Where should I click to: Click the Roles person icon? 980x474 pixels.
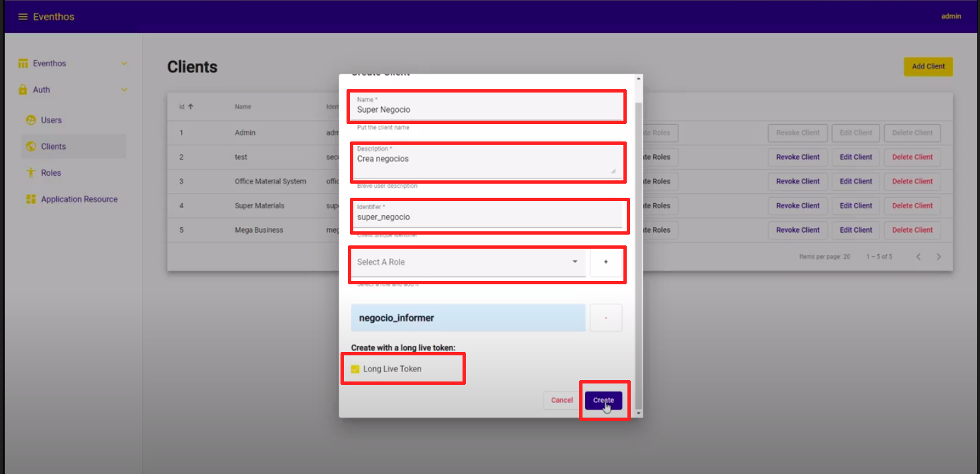[x=31, y=173]
